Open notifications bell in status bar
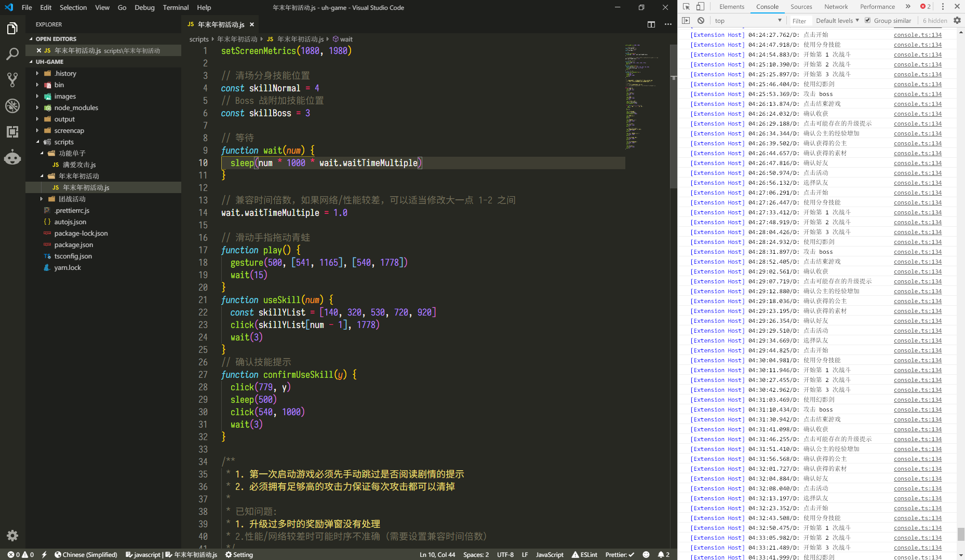This screenshot has width=965, height=560. click(x=664, y=554)
